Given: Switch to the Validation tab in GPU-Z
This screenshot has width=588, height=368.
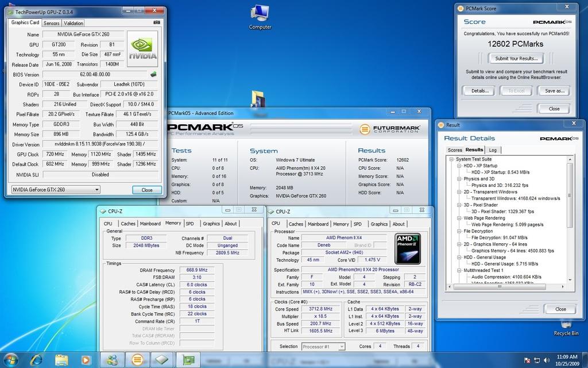Looking at the screenshot, I should 73,23.
